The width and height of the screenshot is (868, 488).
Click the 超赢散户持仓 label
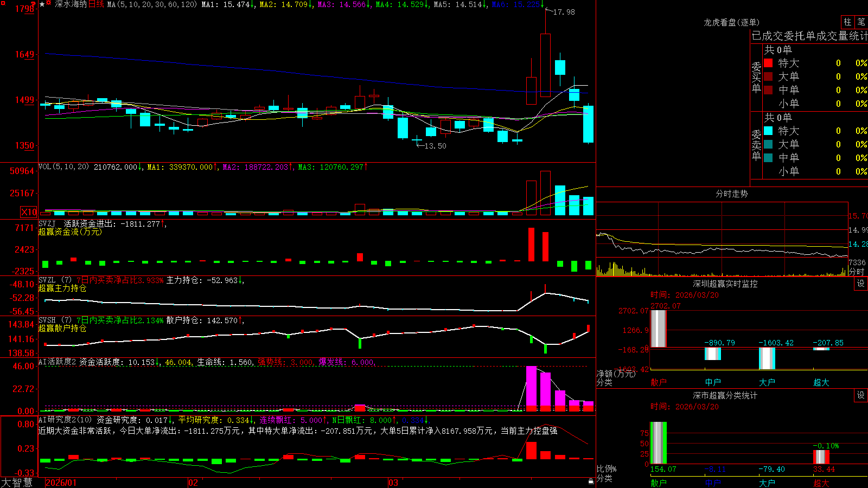pos(62,328)
